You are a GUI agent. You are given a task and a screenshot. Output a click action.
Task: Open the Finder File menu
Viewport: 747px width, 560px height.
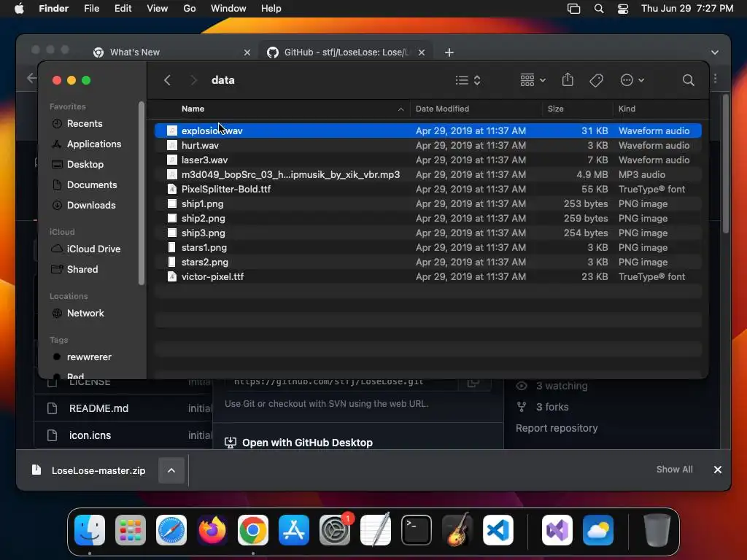[91, 9]
